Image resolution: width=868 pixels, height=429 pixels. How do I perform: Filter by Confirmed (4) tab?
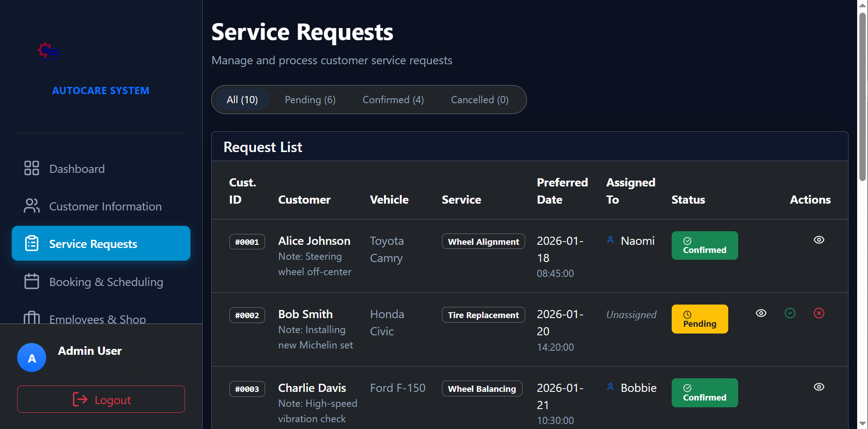click(x=393, y=100)
